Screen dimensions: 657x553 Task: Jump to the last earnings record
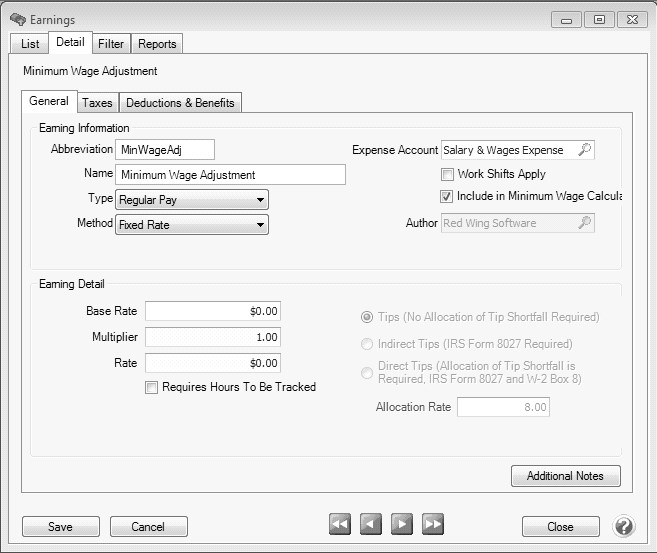[x=433, y=525]
